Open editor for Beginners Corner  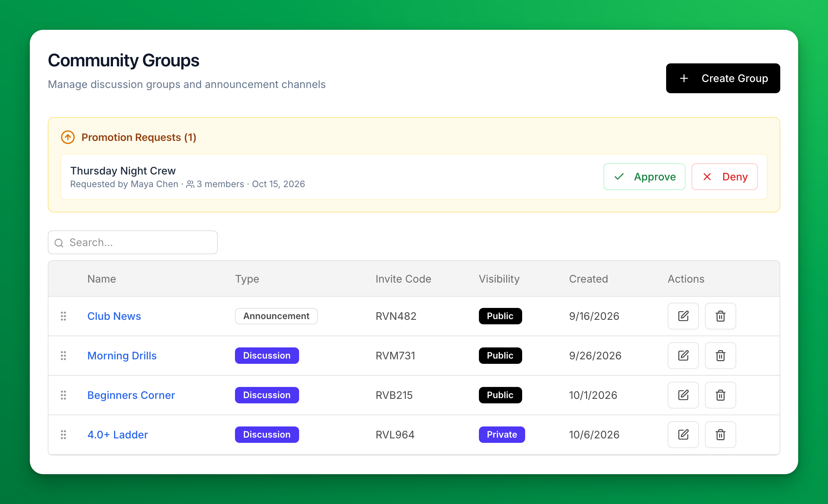[x=683, y=395]
